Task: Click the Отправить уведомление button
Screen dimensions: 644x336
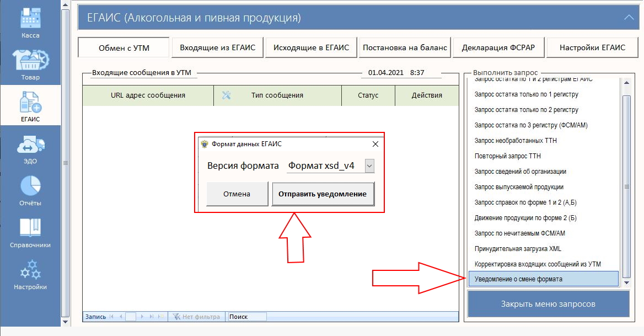Action: click(323, 194)
